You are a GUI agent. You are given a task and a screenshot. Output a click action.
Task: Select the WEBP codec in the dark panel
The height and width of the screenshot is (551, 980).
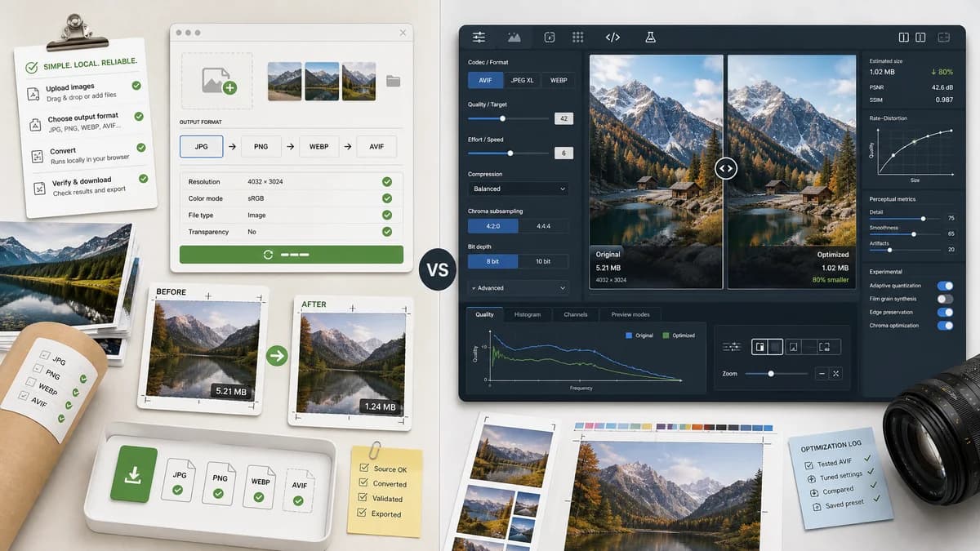[x=558, y=80]
